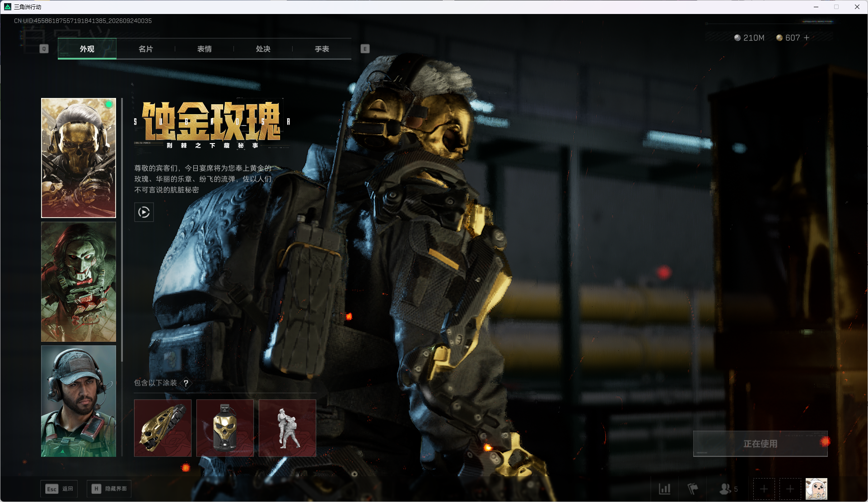Open the statistics bar chart icon
This screenshot has height=502, width=868.
(x=665, y=489)
